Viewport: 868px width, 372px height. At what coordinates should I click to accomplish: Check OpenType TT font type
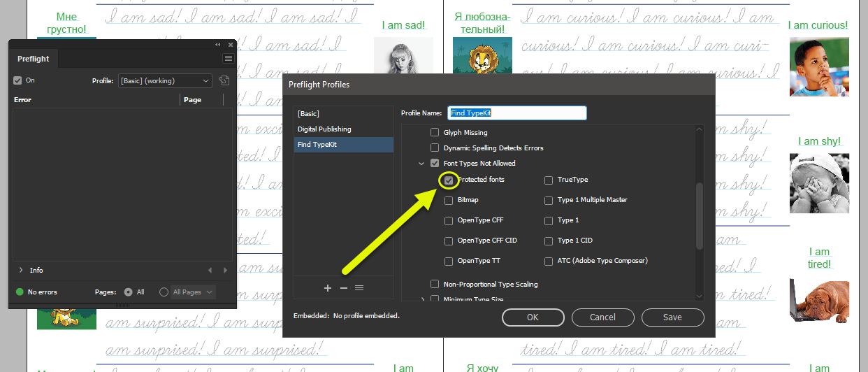[x=449, y=262]
